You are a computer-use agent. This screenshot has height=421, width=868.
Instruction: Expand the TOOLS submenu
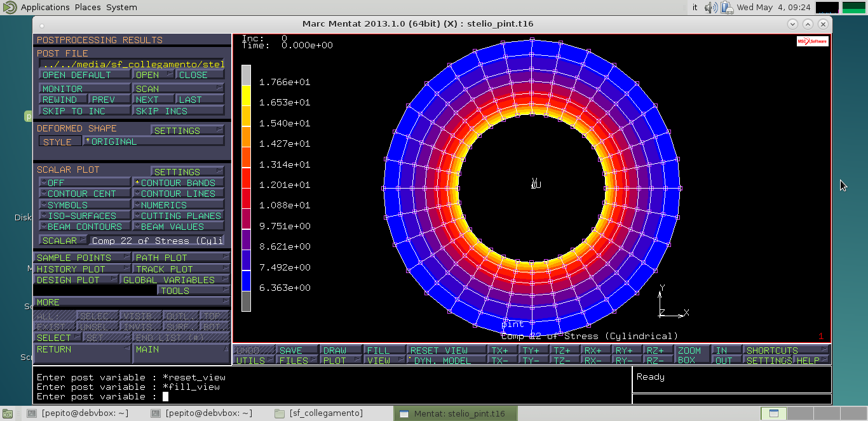[x=193, y=291]
